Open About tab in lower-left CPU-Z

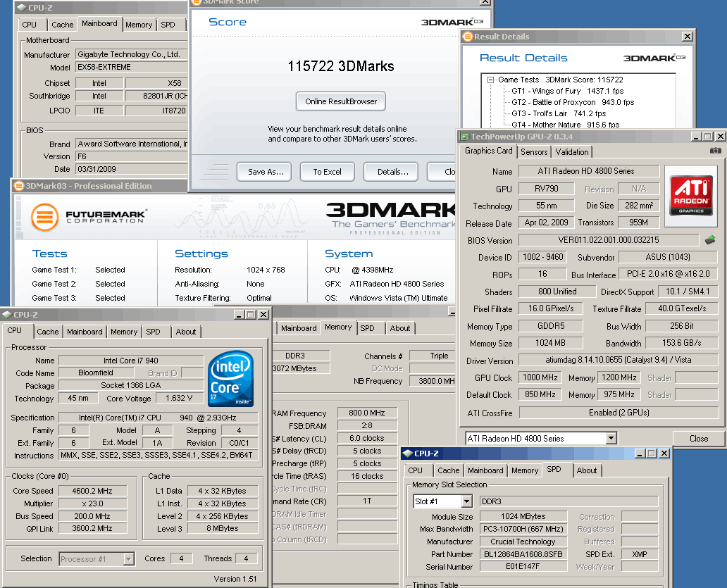coord(185,332)
